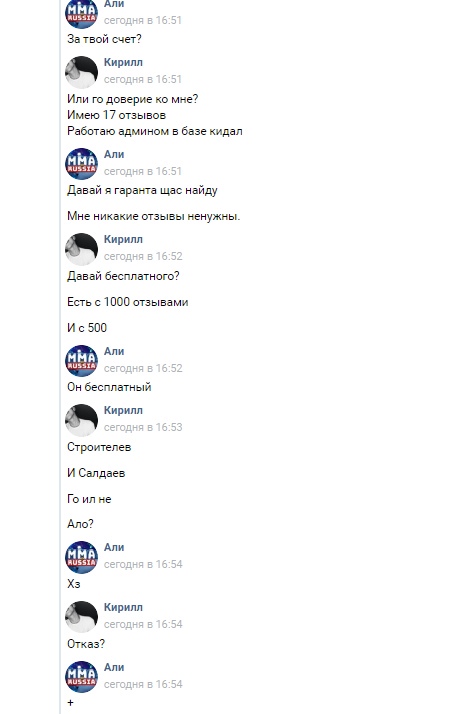Select the message 'Есть с 1000 отзывами'
Viewport: 461px width, 714px height.
tap(128, 302)
